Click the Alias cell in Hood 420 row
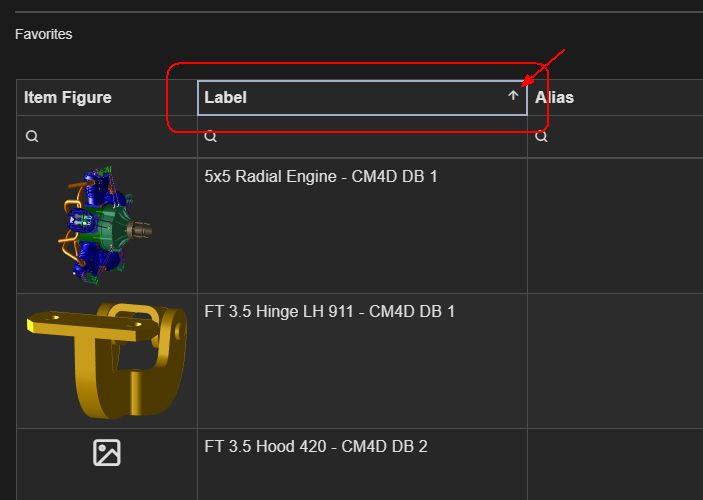 615,463
